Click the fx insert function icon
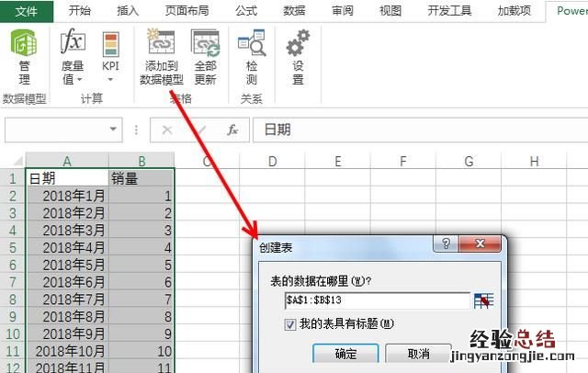This screenshot has height=373, width=588. 233,130
